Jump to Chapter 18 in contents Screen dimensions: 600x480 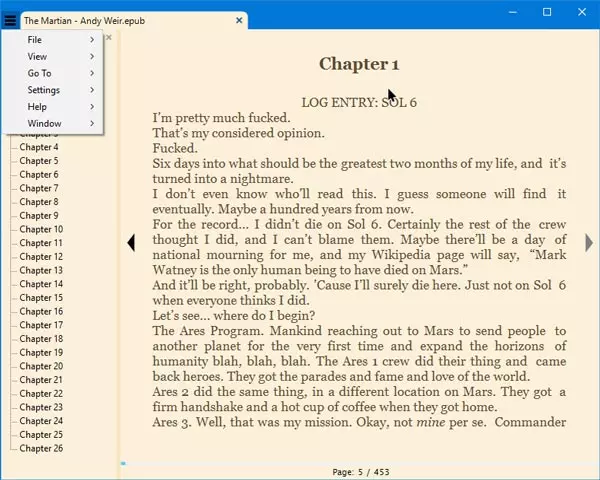click(x=41, y=339)
